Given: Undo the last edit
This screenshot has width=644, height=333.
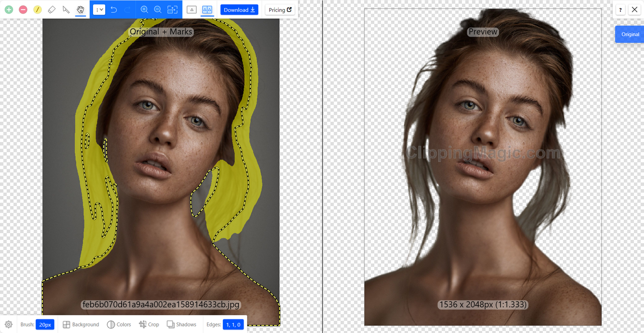Looking at the screenshot, I should tap(114, 10).
